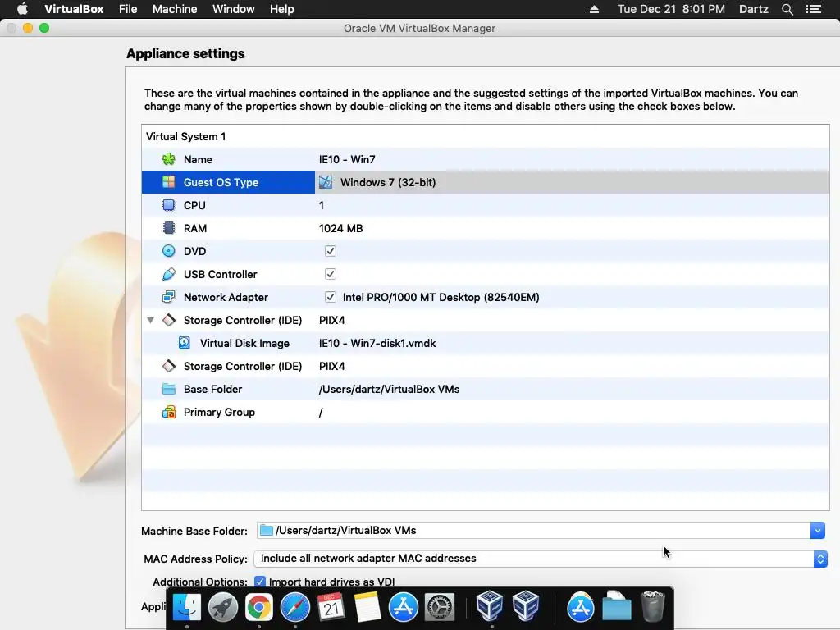This screenshot has height=630, width=840.
Task: Open the VirtualBox application menu
Action: click(x=74, y=9)
